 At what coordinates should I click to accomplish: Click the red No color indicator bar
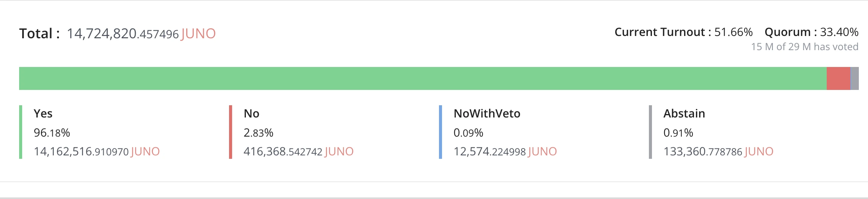point(231,132)
